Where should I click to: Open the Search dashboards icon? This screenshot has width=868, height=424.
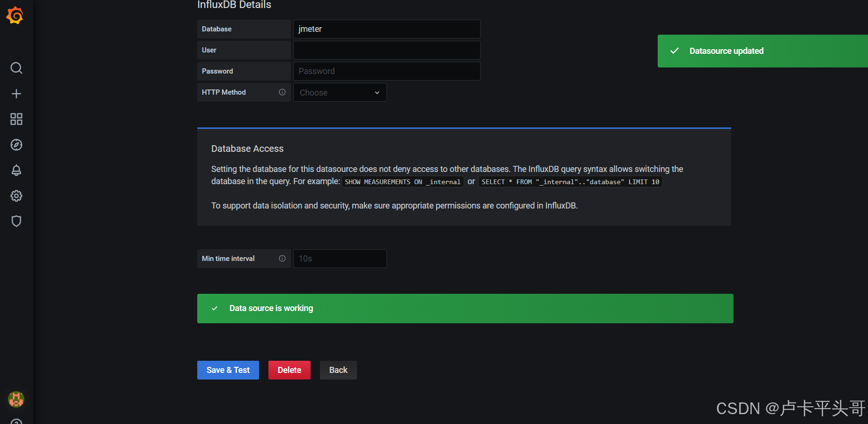(16, 68)
